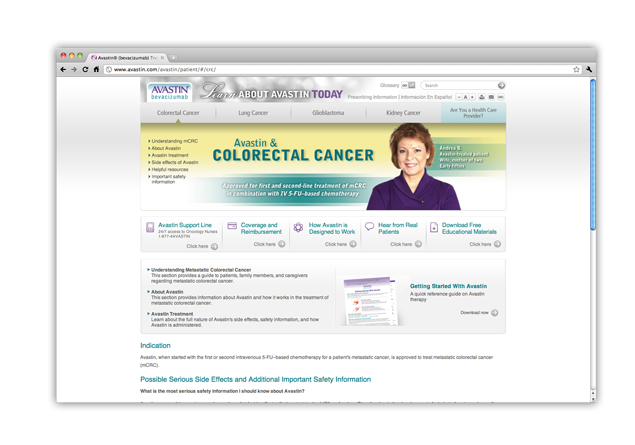Open Understanding Metastatic Colorectal Cancer section
This screenshot has width=635, height=445.
tap(201, 270)
